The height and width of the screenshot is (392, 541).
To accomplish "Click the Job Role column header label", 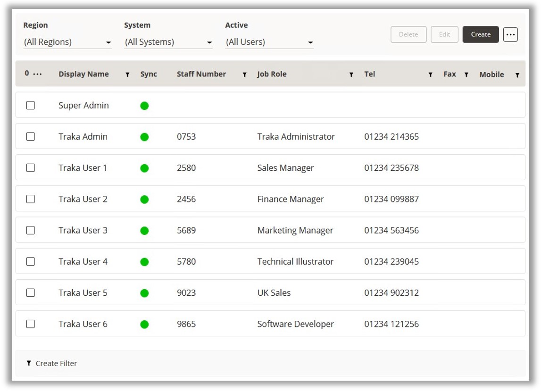I will pyautogui.click(x=272, y=74).
